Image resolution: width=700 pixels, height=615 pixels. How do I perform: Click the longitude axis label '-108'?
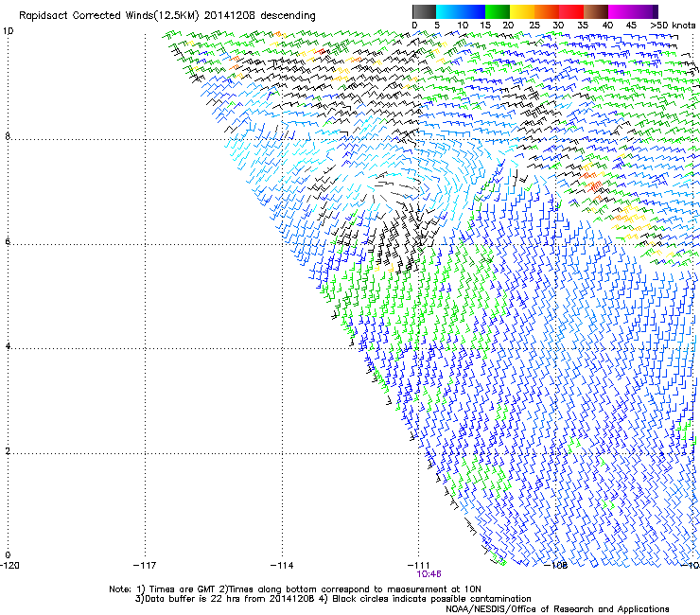click(556, 566)
